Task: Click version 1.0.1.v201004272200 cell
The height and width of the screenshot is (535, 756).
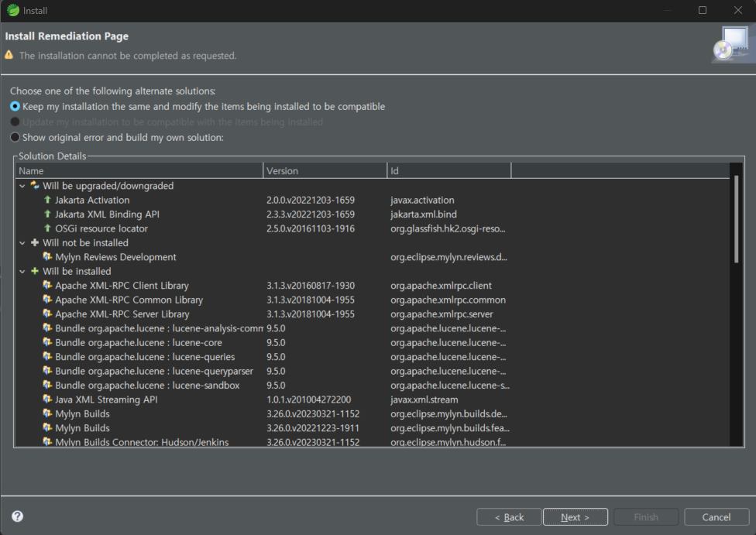Action: 309,400
